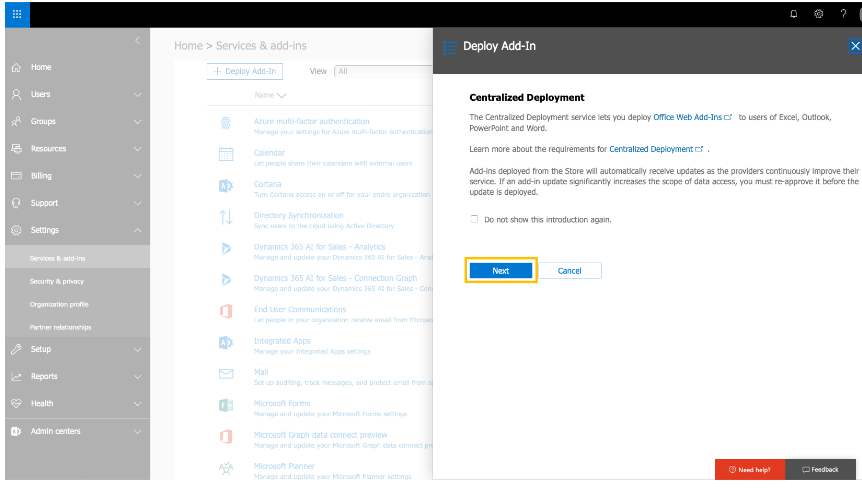Click the Microsoft Planner icon
This screenshot has width=862, height=493.
point(226,468)
